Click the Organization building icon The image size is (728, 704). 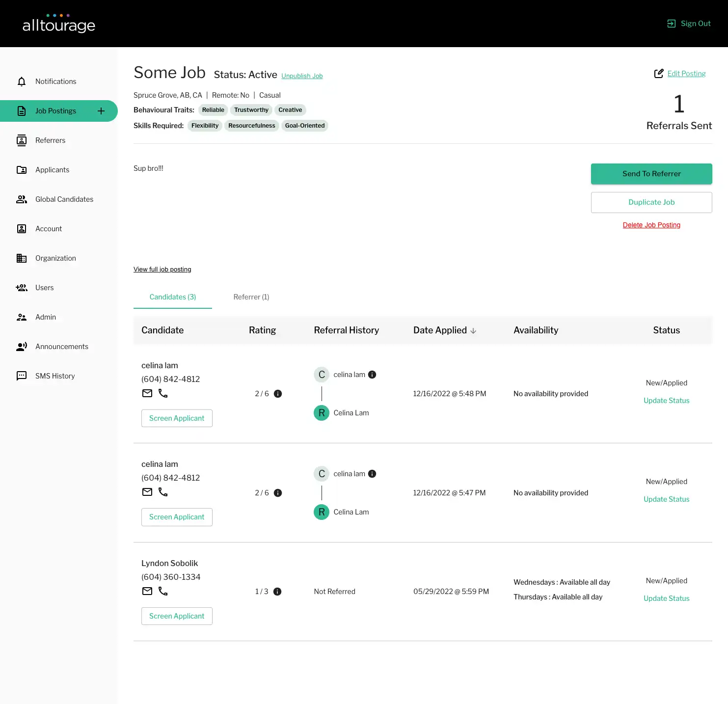click(22, 258)
